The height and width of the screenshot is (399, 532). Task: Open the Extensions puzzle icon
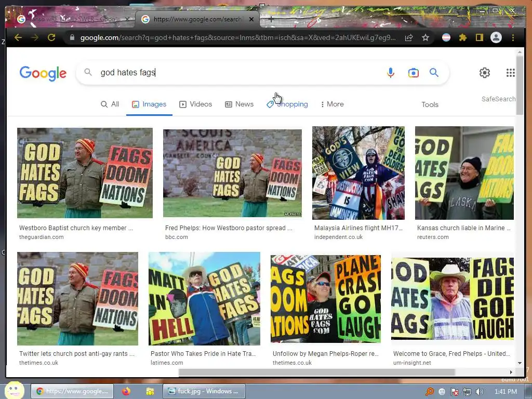(462, 37)
